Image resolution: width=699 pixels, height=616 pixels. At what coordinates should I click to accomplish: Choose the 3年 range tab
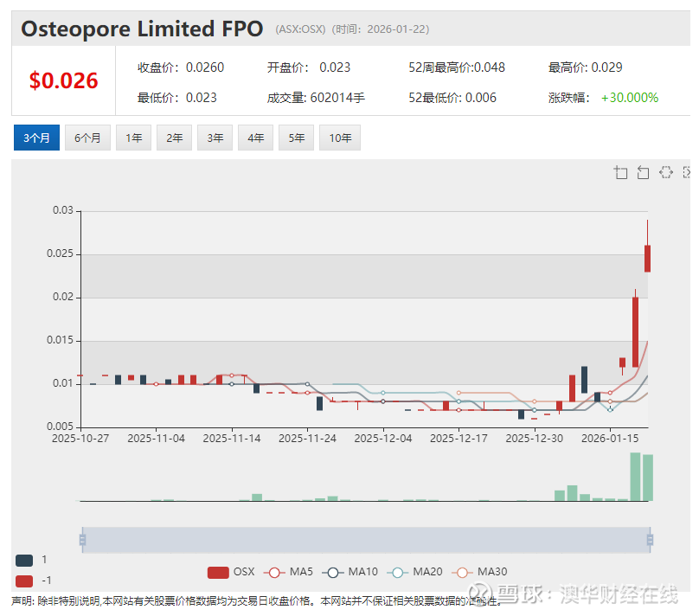pyautogui.click(x=215, y=138)
